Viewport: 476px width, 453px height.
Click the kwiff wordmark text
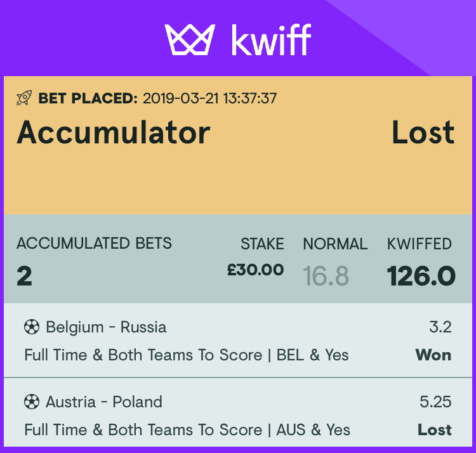click(272, 40)
